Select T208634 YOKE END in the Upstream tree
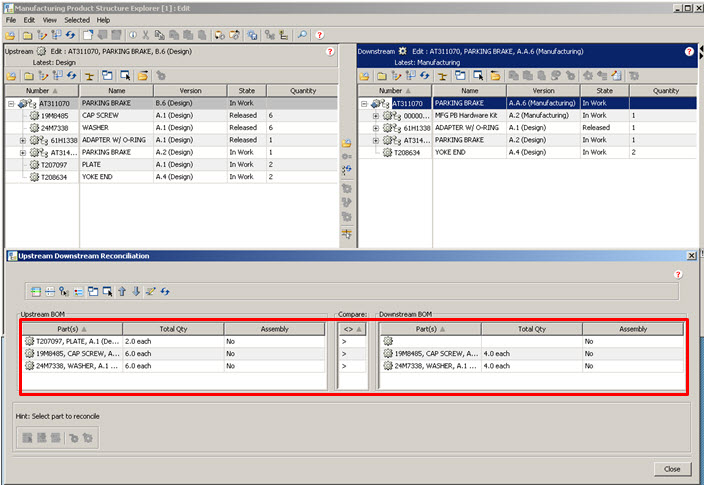Image resolution: width=704 pixels, height=485 pixels. [x=171, y=177]
